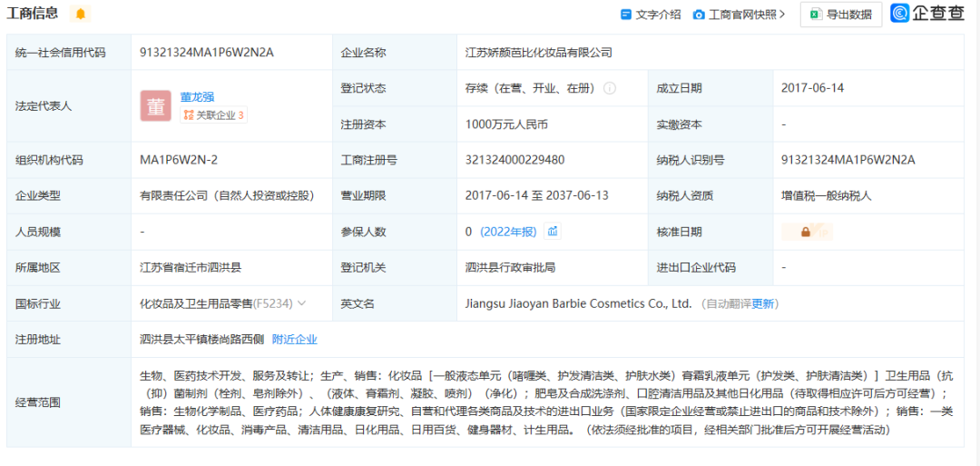The width and height of the screenshot is (980, 466).
Task: Click the chart icon beside 2022年报
Action: 552,232
